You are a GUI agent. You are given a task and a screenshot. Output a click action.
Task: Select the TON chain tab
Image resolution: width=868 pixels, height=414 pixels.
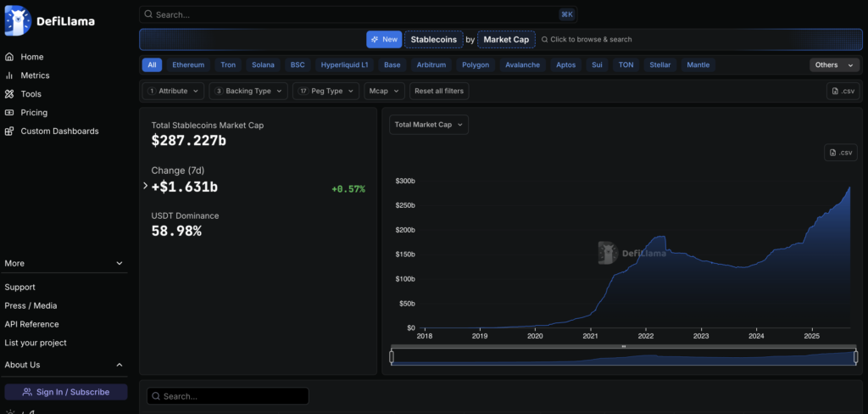[x=626, y=64]
